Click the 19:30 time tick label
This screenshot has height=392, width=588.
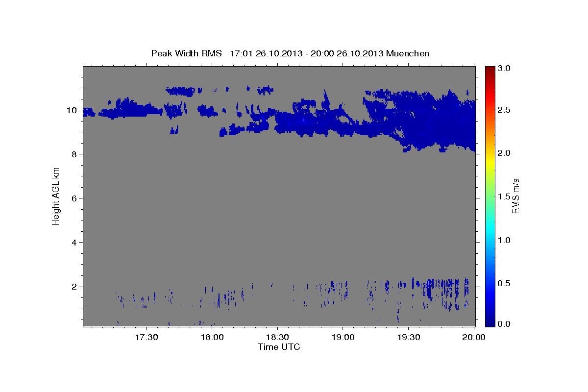[408, 338]
